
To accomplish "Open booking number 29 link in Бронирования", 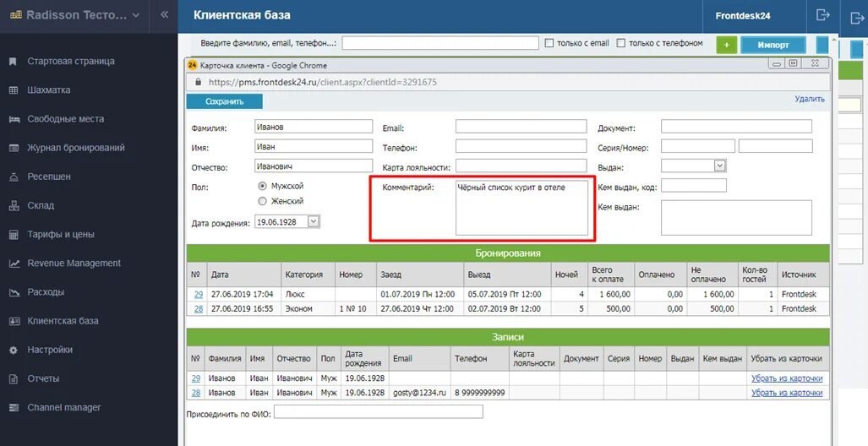I will click(198, 295).
